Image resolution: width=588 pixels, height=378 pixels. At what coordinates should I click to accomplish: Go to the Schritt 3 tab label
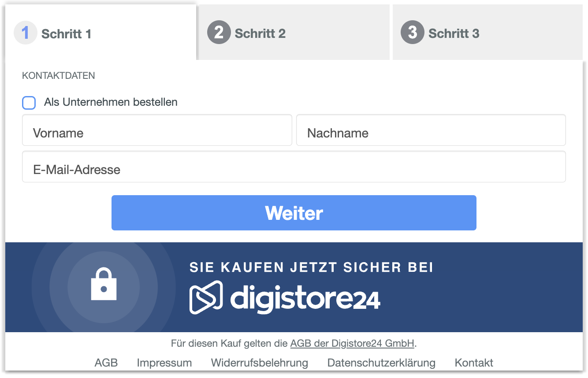click(x=454, y=33)
